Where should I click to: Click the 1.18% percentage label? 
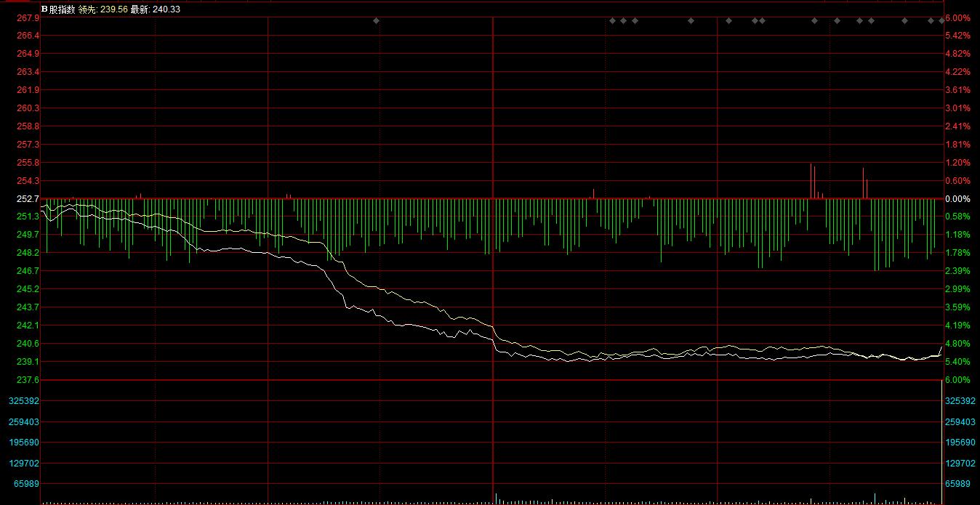point(957,235)
